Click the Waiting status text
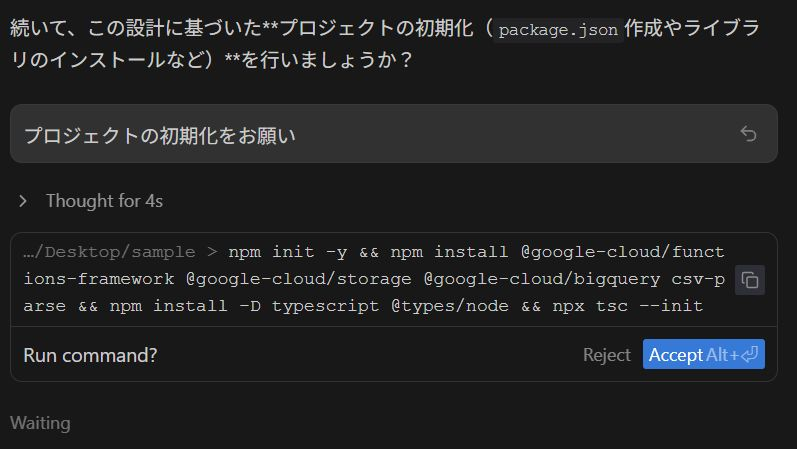797x449 pixels. pos(40,423)
